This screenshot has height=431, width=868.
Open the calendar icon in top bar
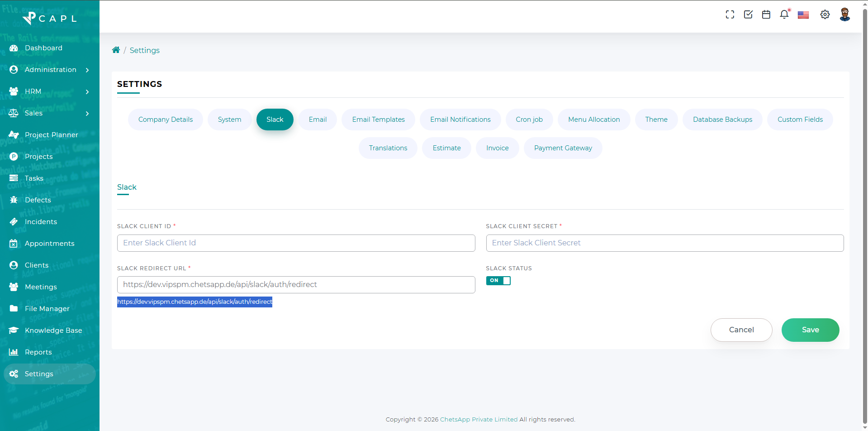coord(766,14)
